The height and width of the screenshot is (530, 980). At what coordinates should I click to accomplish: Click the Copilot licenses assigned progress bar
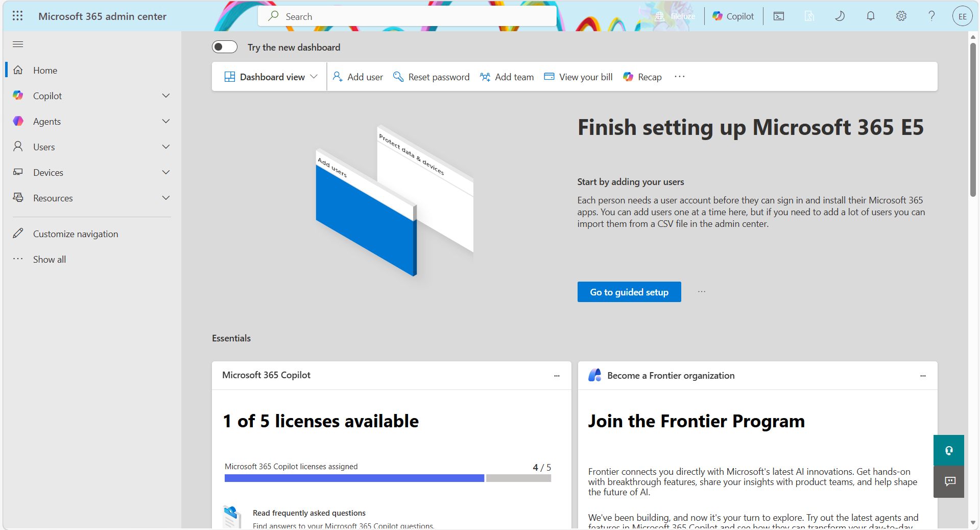click(388, 478)
